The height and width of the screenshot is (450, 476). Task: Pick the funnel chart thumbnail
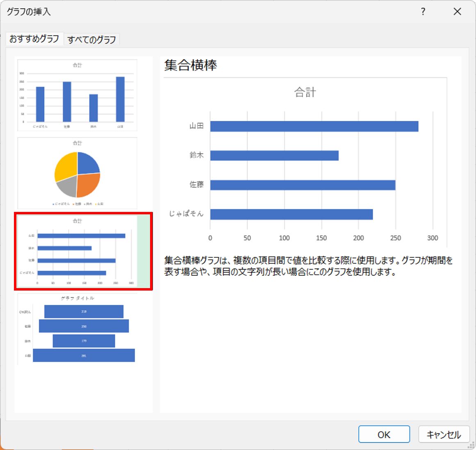pos(77,329)
